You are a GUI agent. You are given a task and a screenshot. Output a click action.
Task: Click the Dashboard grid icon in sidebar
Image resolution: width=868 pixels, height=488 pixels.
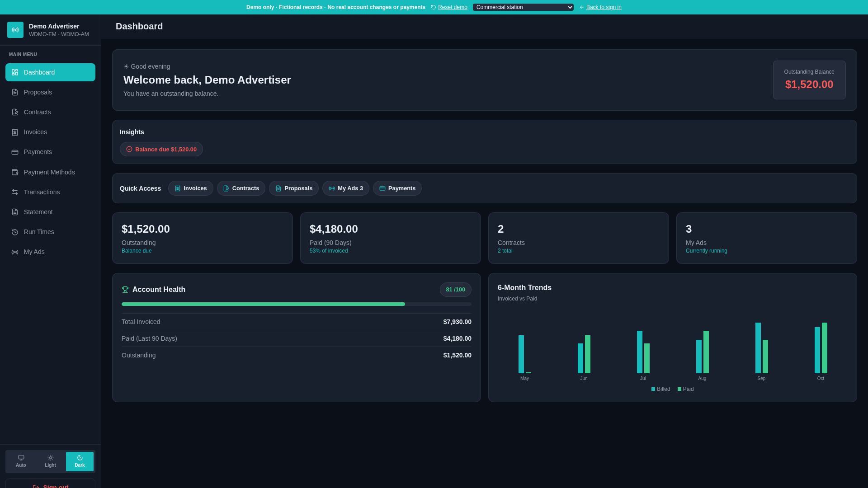tap(15, 72)
